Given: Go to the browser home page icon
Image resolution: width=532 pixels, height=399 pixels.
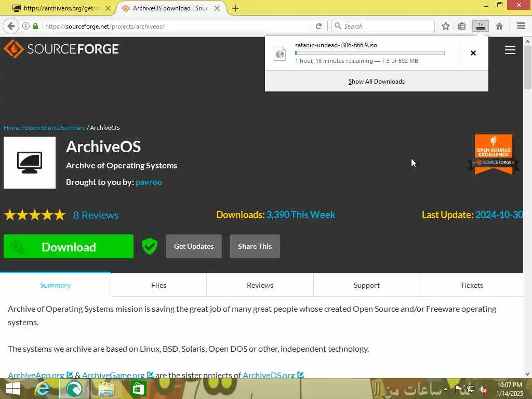Looking at the screenshot, I should [x=499, y=26].
